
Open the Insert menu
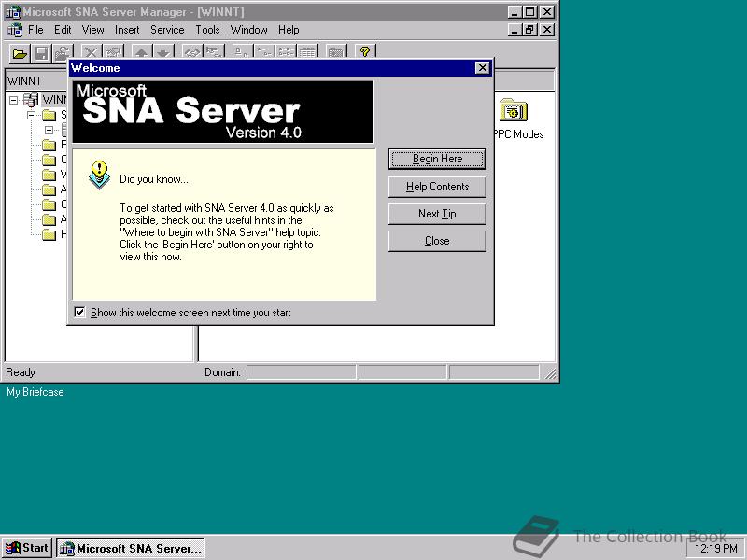(x=127, y=30)
